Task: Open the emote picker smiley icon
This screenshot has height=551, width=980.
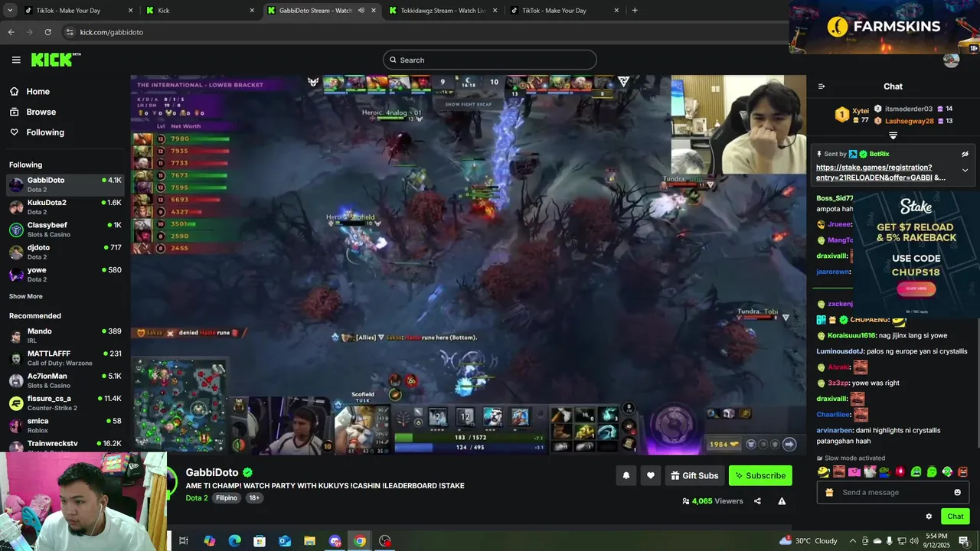Action: [x=957, y=492]
